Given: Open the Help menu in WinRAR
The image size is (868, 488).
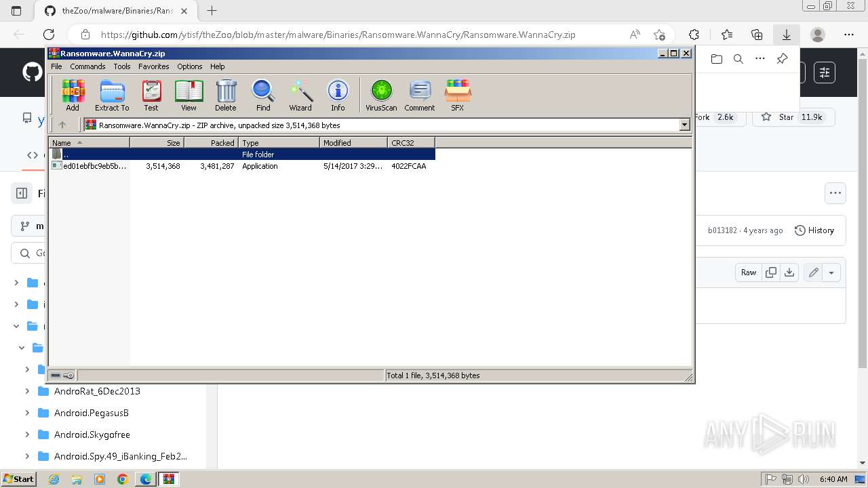Looking at the screenshot, I should point(218,66).
